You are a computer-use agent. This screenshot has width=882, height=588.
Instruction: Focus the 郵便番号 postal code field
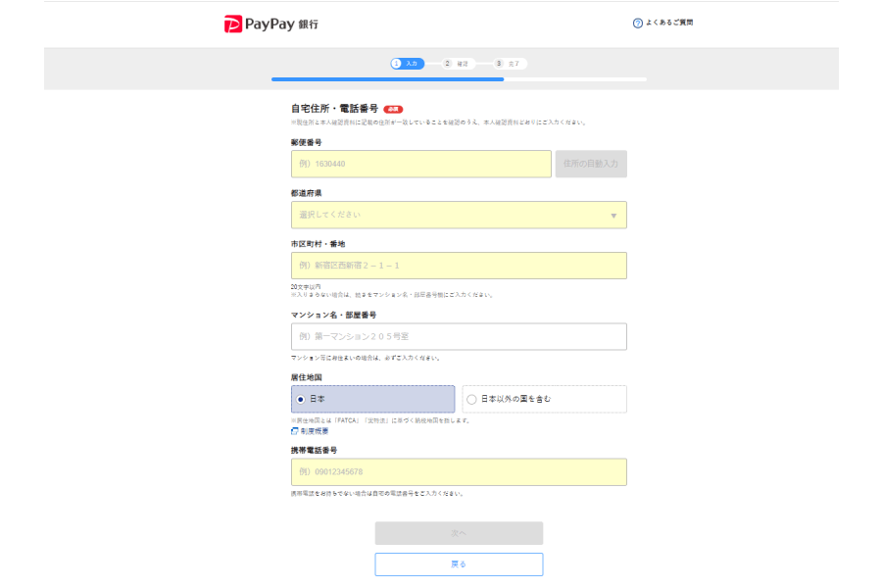coord(420,164)
